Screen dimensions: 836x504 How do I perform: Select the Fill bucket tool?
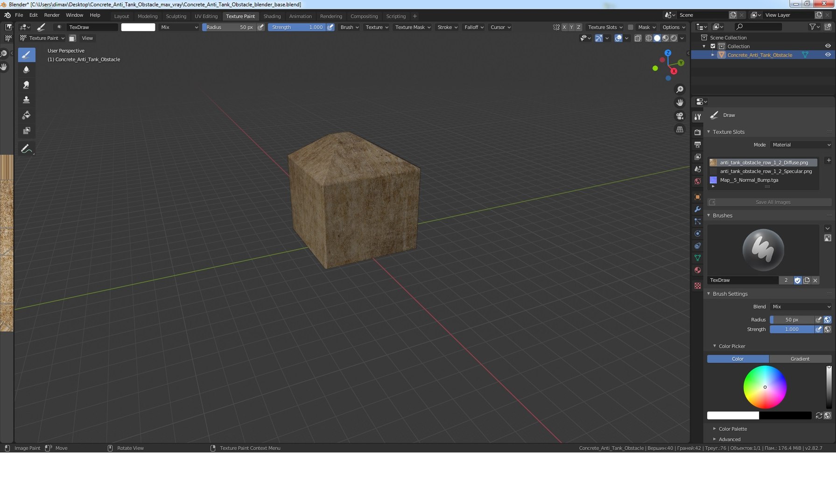pos(27,115)
